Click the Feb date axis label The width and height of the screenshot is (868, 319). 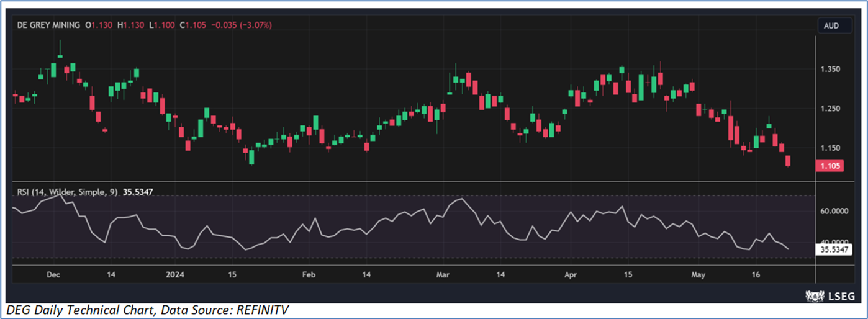click(x=309, y=274)
